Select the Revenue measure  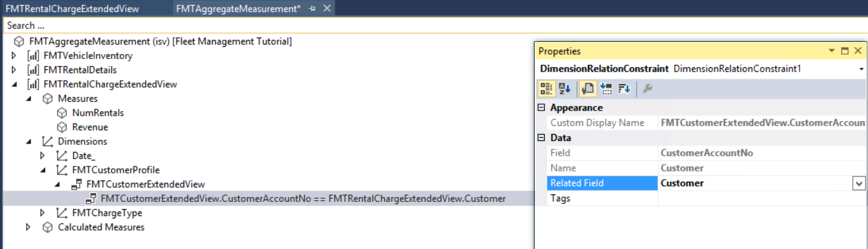(x=90, y=127)
